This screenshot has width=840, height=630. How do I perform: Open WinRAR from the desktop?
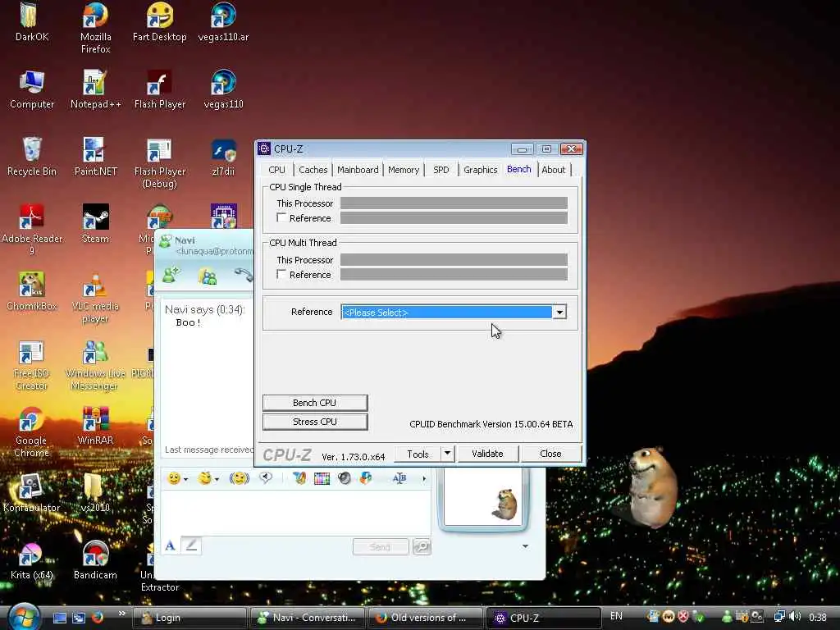tap(95, 426)
